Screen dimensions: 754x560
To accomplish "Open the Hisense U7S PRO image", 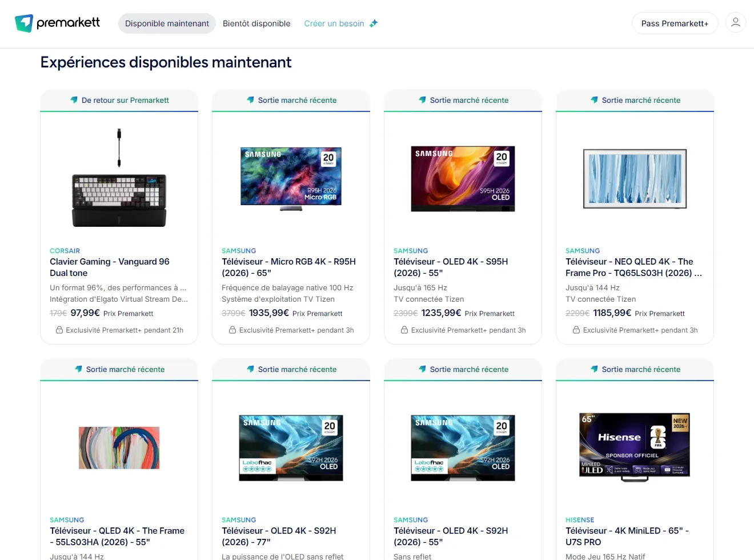I will coord(635,447).
